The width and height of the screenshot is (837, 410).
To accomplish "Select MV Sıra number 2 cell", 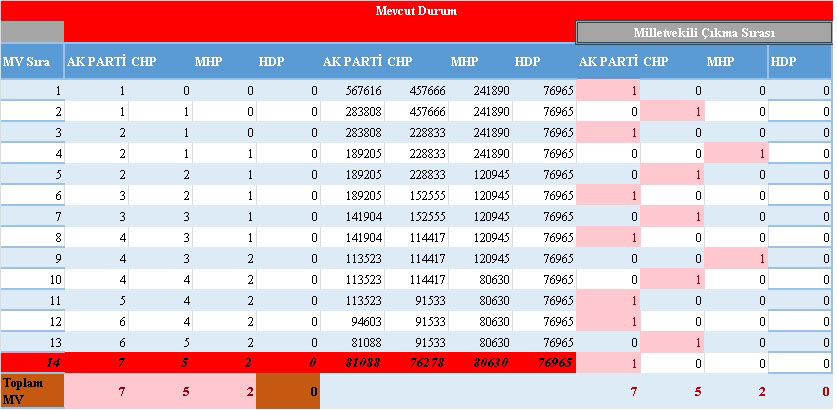I will (32, 112).
